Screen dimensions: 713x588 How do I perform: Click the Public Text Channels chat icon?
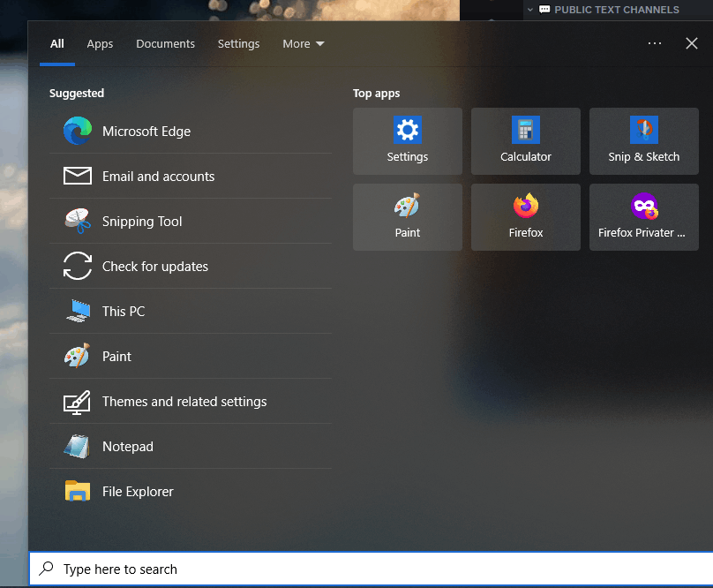click(544, 10)
